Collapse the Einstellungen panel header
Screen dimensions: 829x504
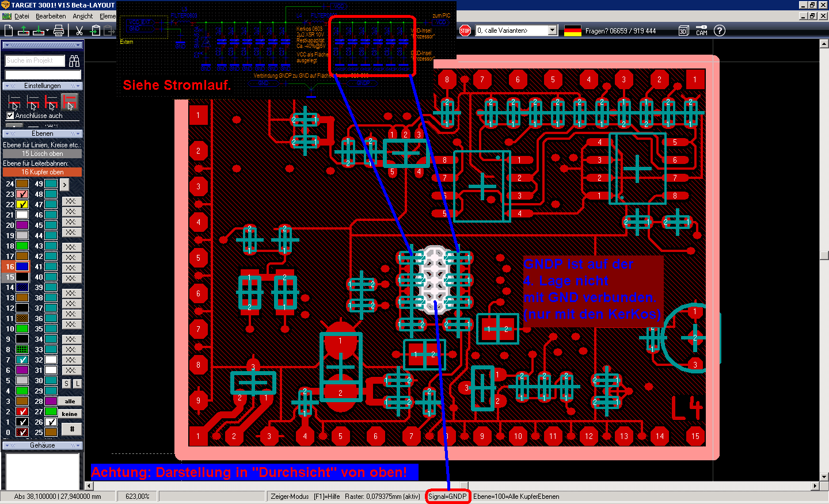point(43,86)
